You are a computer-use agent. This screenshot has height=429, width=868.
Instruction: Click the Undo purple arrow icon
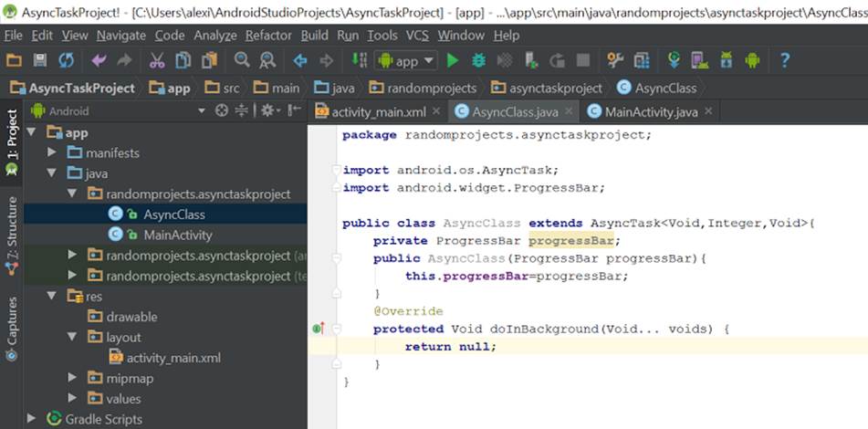pos(99,60)
